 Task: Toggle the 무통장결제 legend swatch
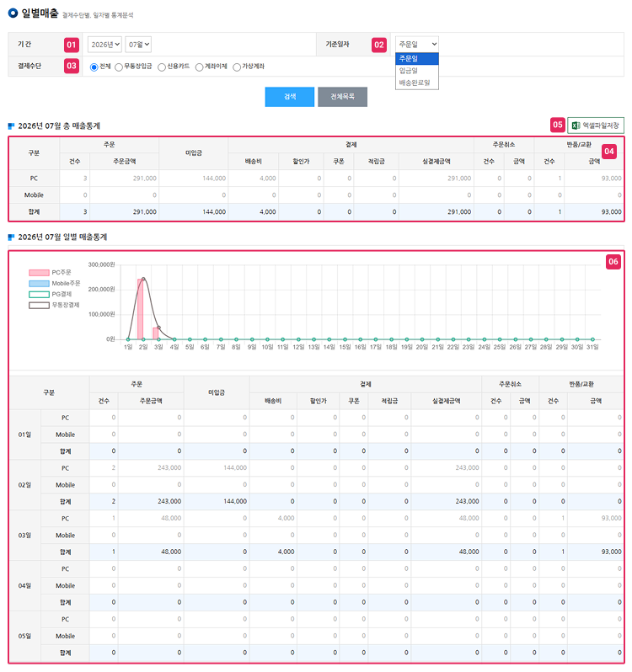[x=39, y=305]
